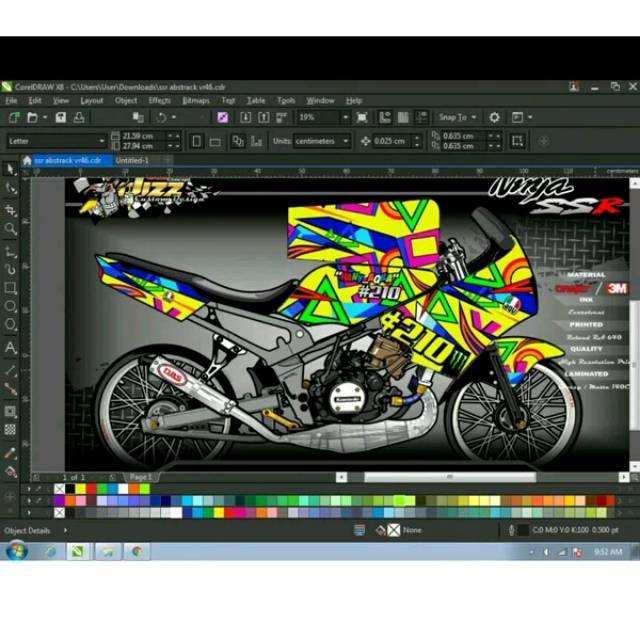Open the Object menu
640x640 pixels.
click(126, 101)
